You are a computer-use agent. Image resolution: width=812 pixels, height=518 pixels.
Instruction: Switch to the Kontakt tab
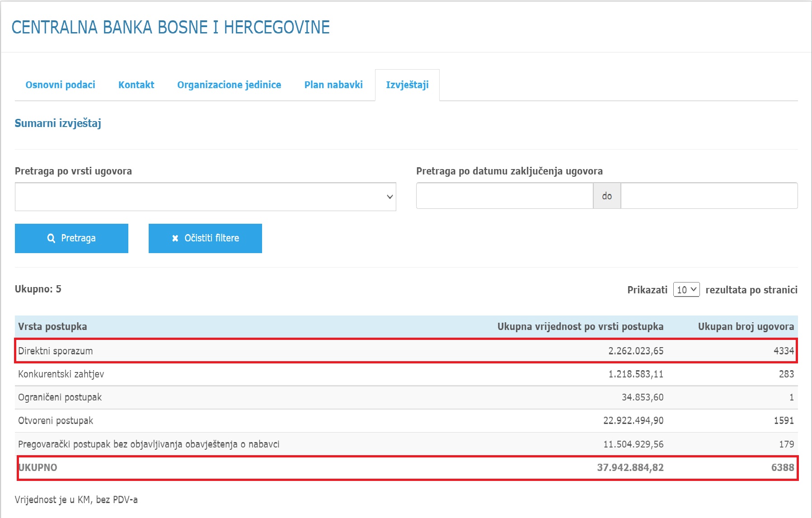point(136,85)
